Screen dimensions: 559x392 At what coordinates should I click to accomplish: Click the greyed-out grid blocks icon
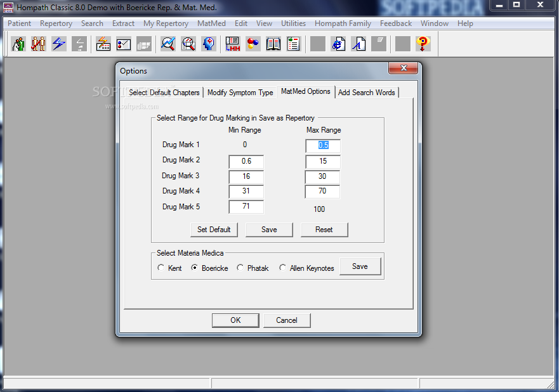pos(144,44)
